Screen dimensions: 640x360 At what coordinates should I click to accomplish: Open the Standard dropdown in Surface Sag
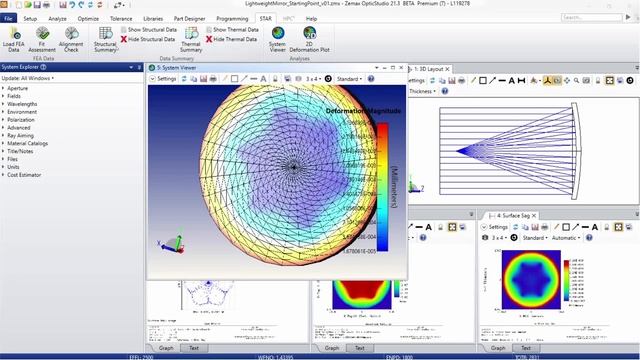tap(535, 238)
